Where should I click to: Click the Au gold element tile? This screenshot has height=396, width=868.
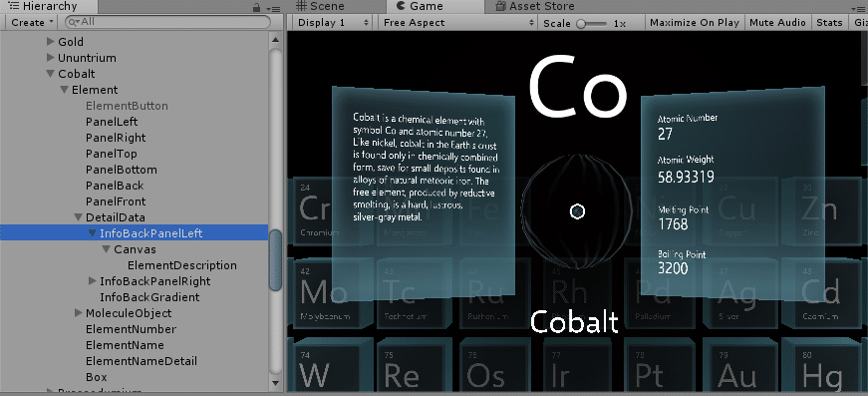740,365
